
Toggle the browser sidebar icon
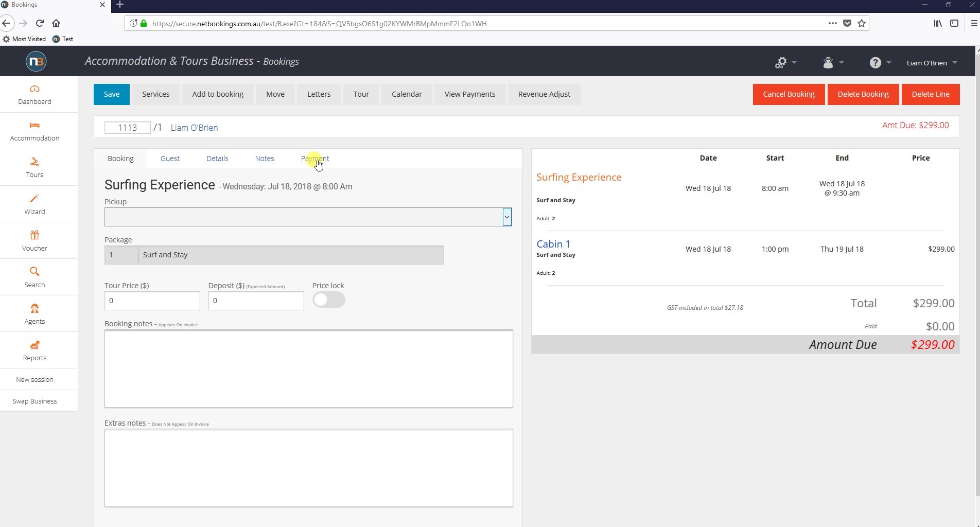click(x=954, y=23)
